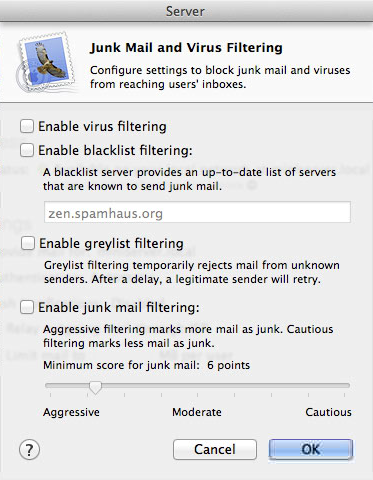Dismiss the dialog with Cancel
Screen dimensions: 373x480
215,449
